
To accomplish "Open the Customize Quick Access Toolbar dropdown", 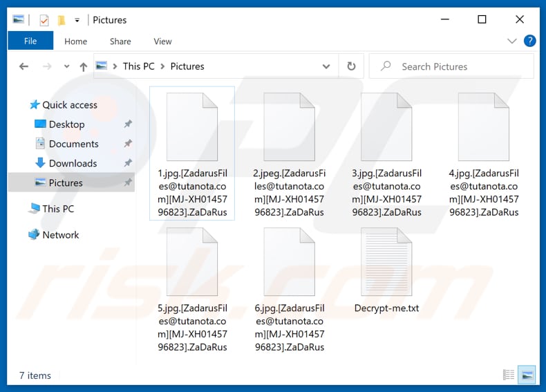I will click(77, 20).
